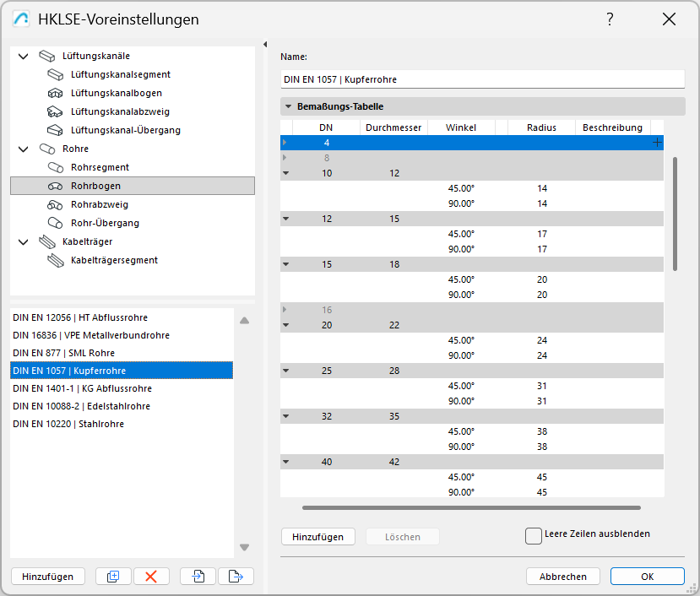Select DIN EN 12056 | HT Abflussrohre
The height and width of the screenshot is (596, 700).
tap(122, 317)
